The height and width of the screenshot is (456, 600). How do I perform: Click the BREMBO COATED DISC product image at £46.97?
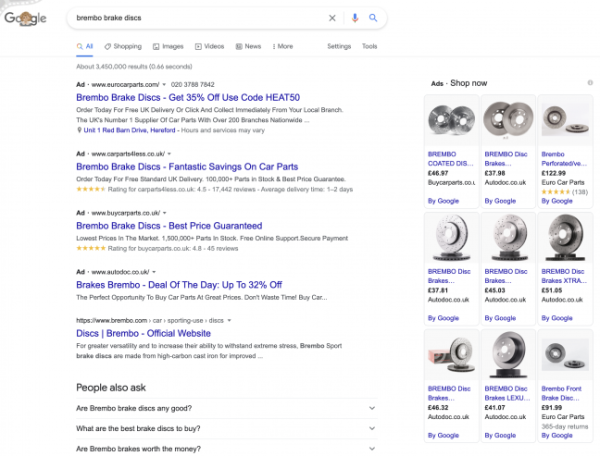(452, 121)
